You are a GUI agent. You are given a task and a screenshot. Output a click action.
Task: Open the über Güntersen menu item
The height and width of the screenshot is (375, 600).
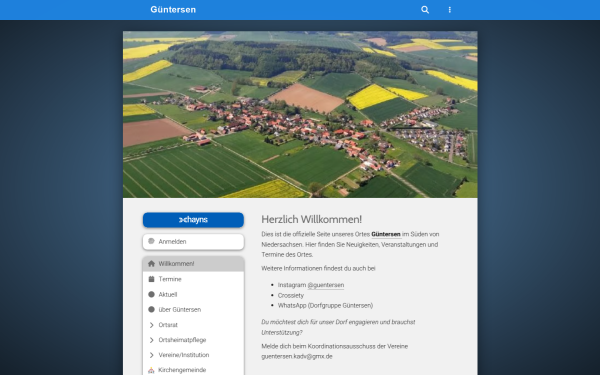click(193, 309)
